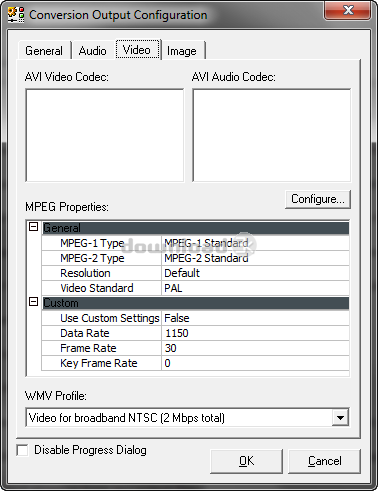
Task: Click inside the AVI Video Codec list
Action: click(105, 135)
